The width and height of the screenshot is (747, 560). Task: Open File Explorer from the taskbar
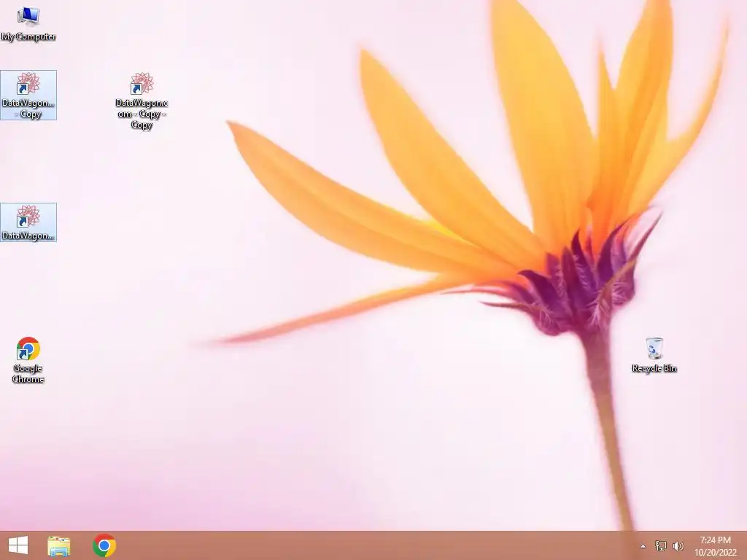pos(59,545)
